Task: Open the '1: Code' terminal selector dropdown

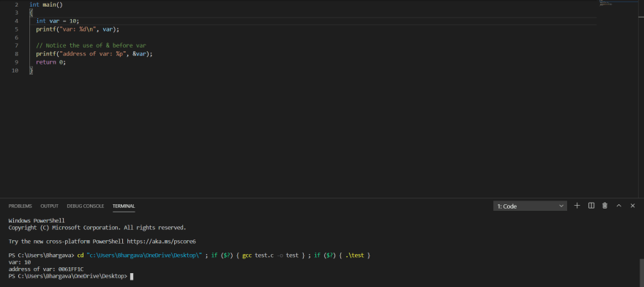Action: (x=530, y=206)
